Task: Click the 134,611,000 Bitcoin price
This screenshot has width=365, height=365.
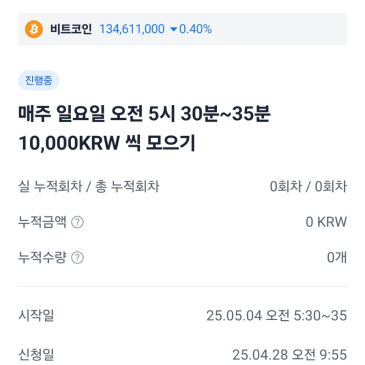Action: (x=132, y=29)
